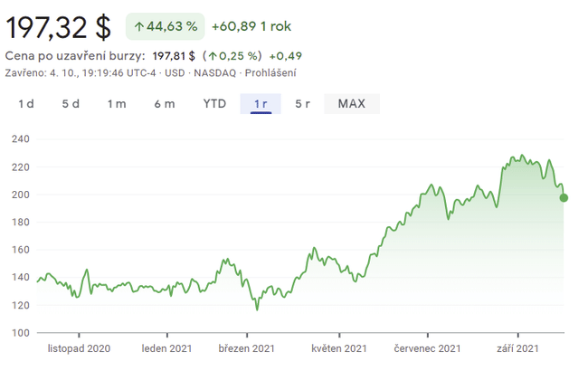Click the up arrow icon before 0,25 %
Screen dimensions: 588x371
coord(213,55)
